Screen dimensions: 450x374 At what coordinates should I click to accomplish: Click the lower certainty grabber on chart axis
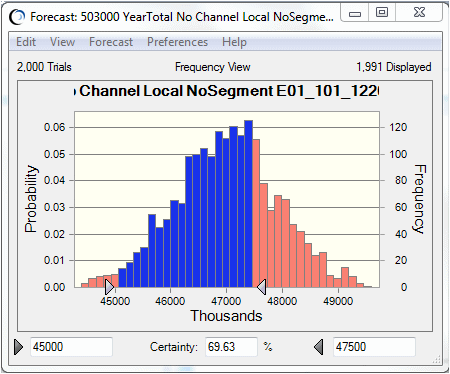click(109, 287)
